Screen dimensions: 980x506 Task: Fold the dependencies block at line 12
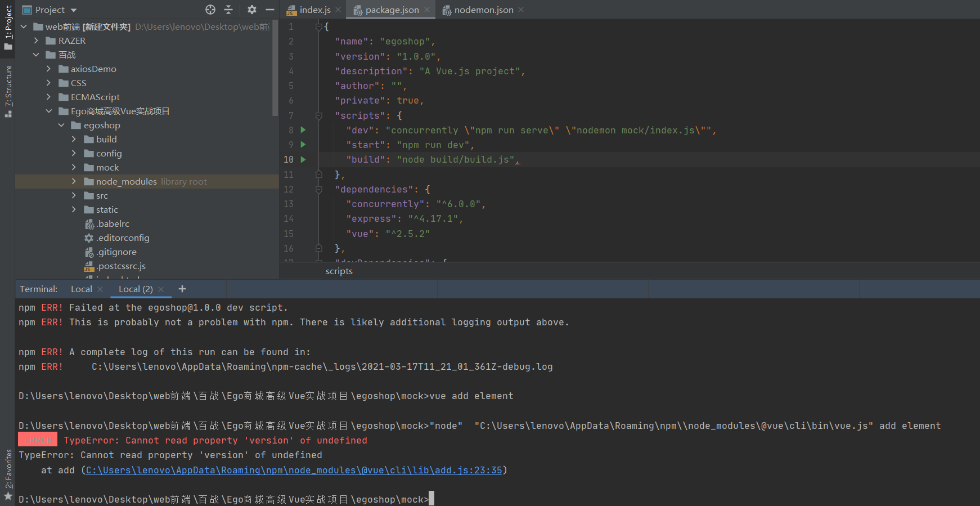(x=318, y=190)
